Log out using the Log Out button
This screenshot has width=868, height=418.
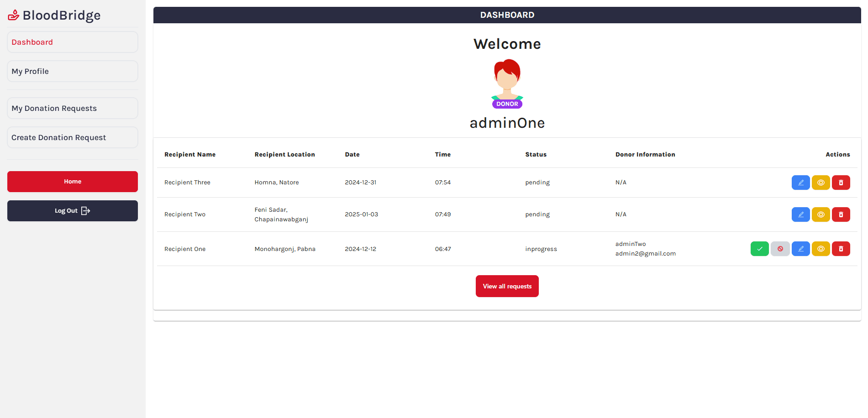[73, 211]
